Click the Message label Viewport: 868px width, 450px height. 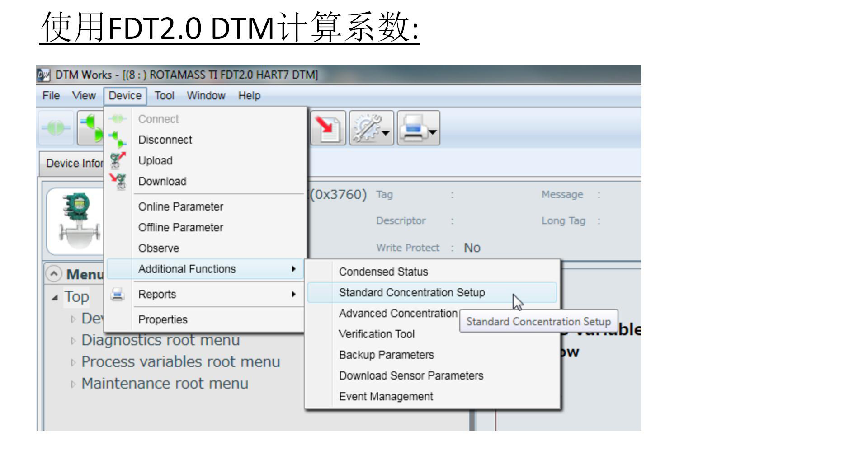[562, 195]
